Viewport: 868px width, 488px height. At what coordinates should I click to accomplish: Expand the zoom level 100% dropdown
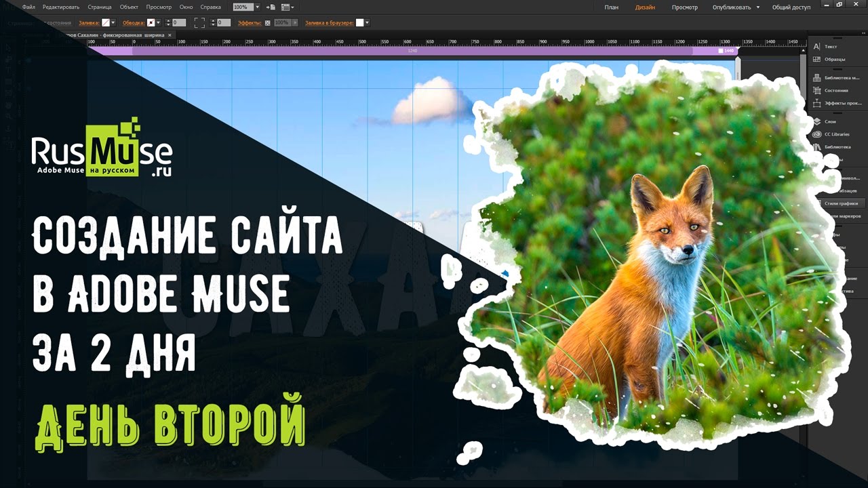point(257,7)
